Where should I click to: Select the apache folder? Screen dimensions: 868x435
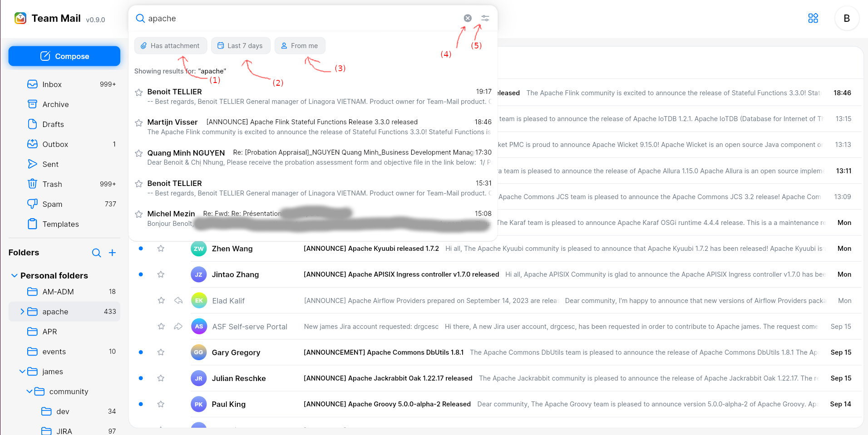pyautogui.click(x=64, y=312)
